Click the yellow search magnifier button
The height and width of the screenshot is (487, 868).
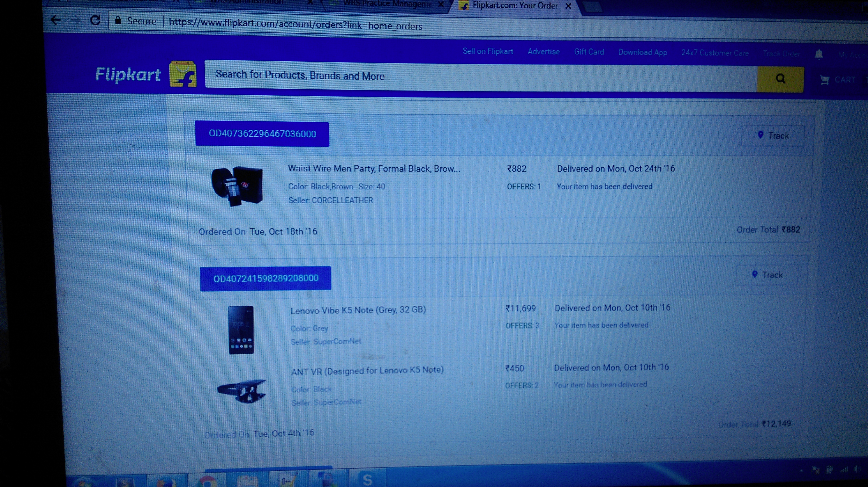(x=780, y=79)
